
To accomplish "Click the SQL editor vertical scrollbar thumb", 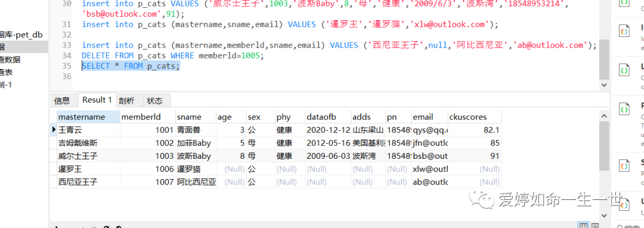I will [x=603, y=60].
